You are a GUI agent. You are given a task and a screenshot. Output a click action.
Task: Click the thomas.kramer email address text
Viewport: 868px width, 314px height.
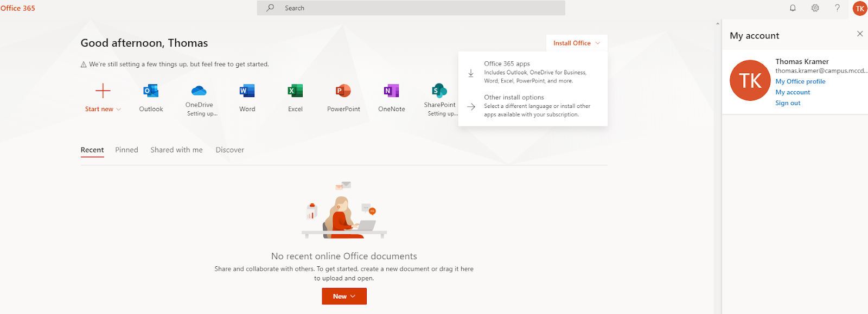coord(821,71)
